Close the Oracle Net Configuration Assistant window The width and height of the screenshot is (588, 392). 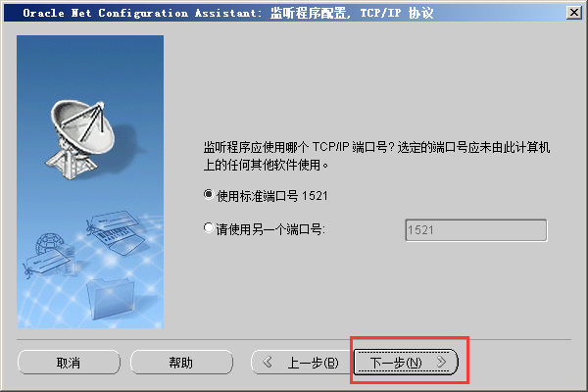[x=574, y=13]
